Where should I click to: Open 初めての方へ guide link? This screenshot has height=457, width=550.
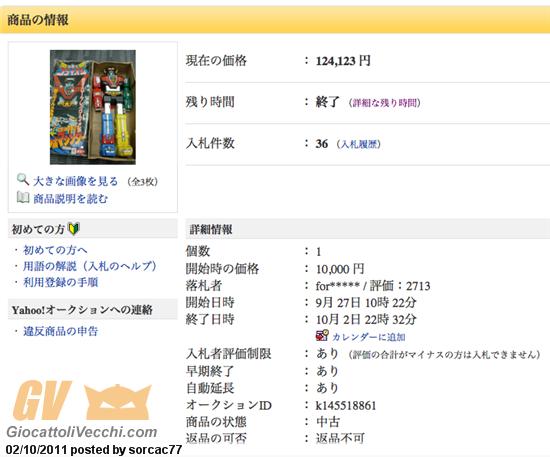(x=55, y=250)
